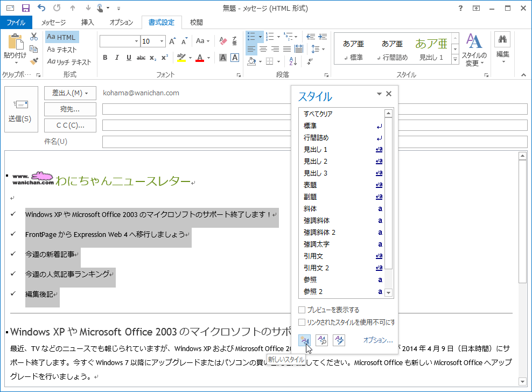The height and width of the screenshot is (392, 532).
Task: Toggle character shading button
Action: (223, 58)
